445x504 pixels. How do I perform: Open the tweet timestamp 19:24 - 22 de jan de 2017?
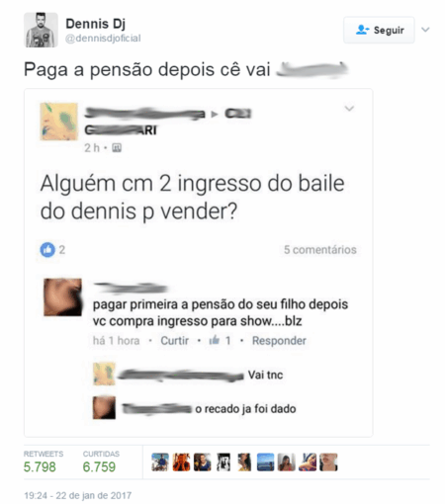78,495
